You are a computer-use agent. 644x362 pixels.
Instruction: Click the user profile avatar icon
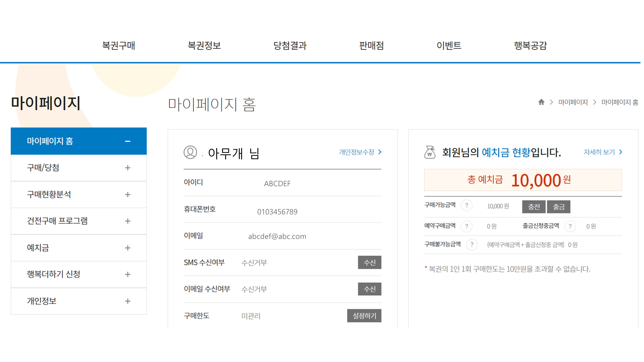[190, 152]
